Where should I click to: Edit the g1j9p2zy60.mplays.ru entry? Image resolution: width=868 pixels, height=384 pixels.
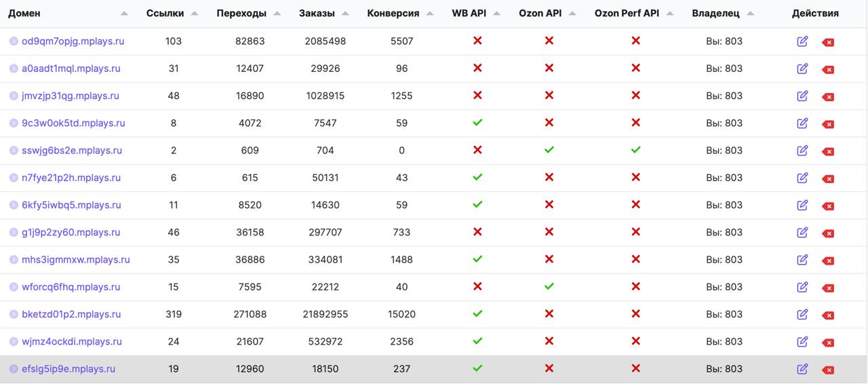click(x=802, y=233)
